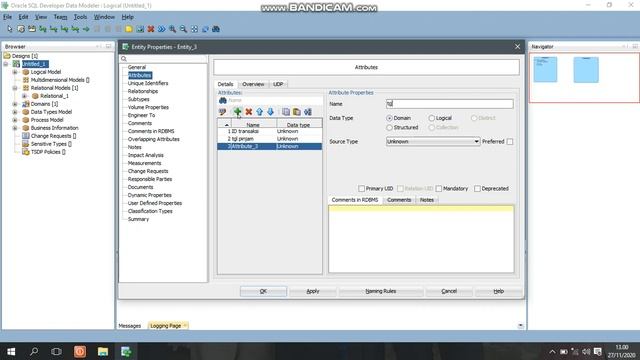Click the binoculars Find icon in main toolbar
The height and width of the screenshot is (360, 640).
click(x=216, y=29)
